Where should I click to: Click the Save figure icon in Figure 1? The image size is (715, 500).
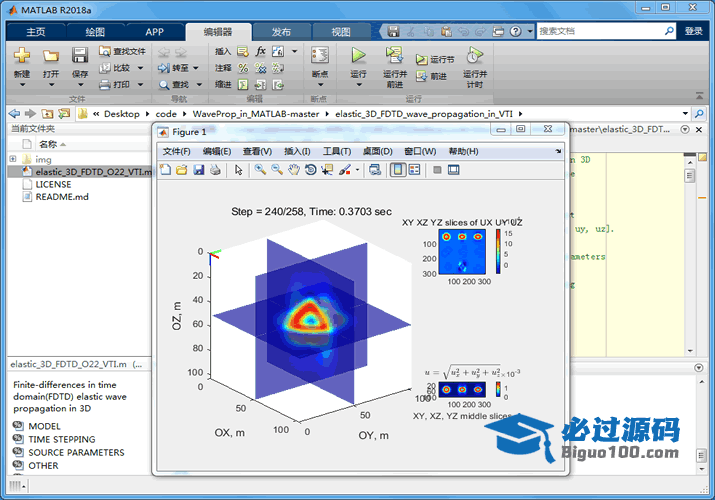(198, 170)
